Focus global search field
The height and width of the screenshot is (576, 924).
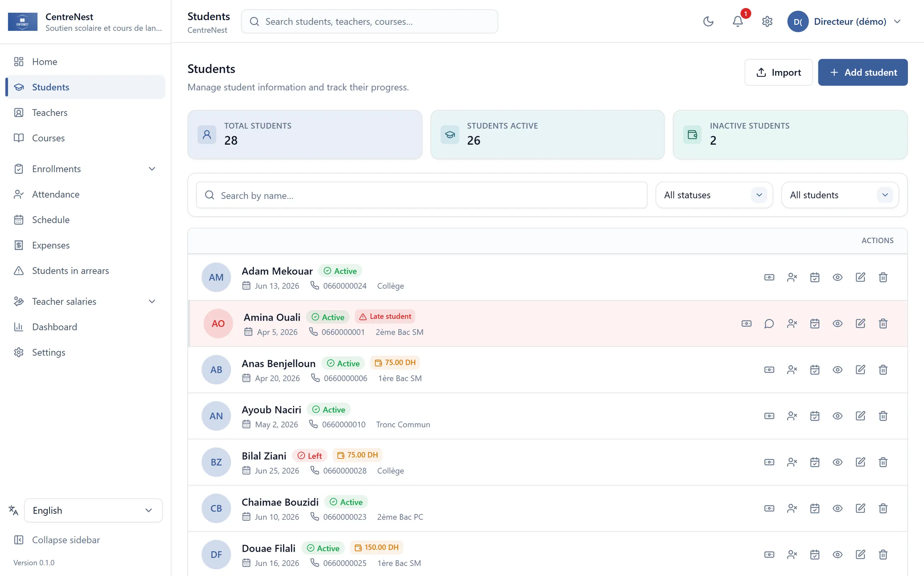coord(370,21)
